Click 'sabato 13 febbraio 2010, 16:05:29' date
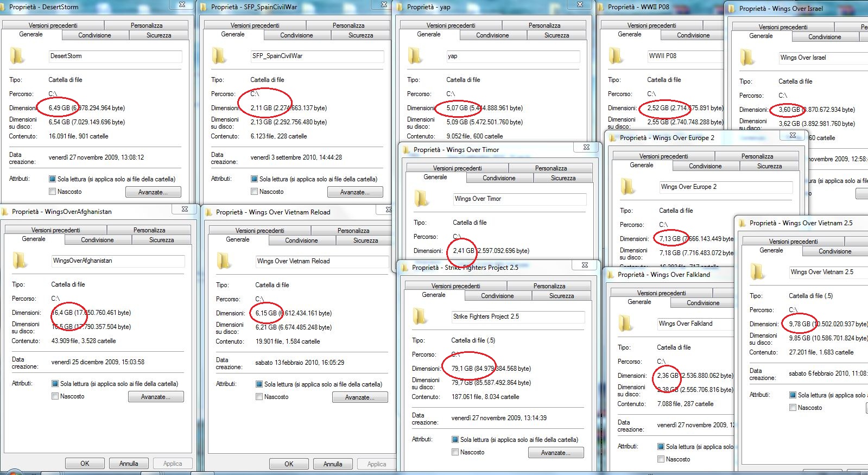Viewport: 868px width, 475px height. pyautogui.click(x=300, y=363)
